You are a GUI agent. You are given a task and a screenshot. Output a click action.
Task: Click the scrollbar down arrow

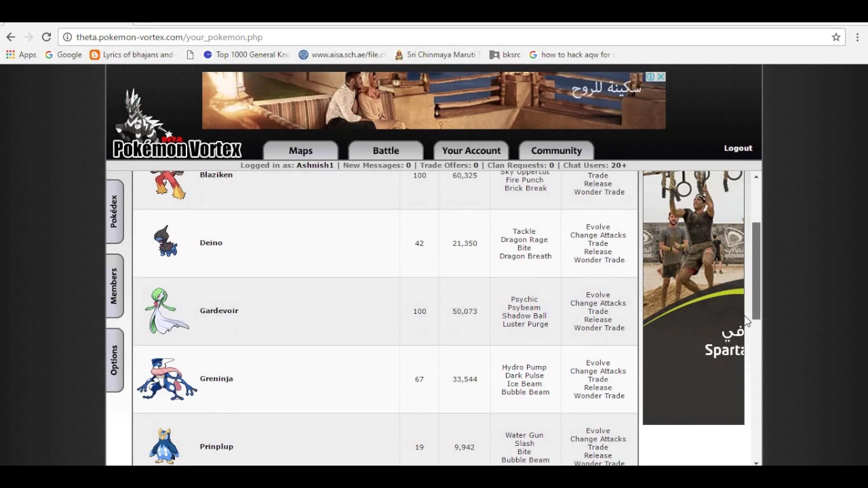(x=756, y=462)
